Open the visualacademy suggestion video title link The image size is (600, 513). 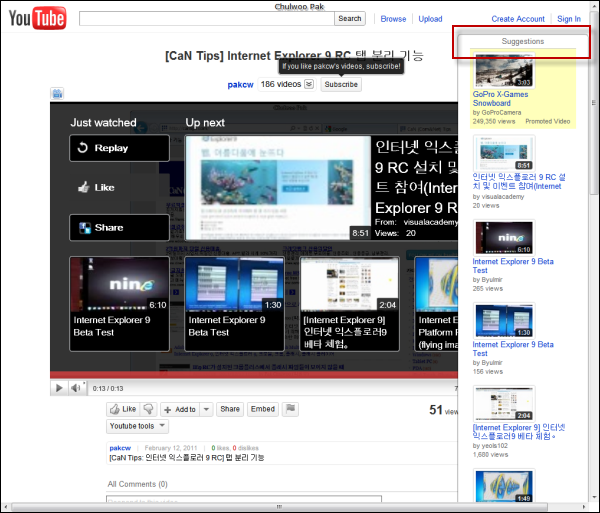click(518, 182)
